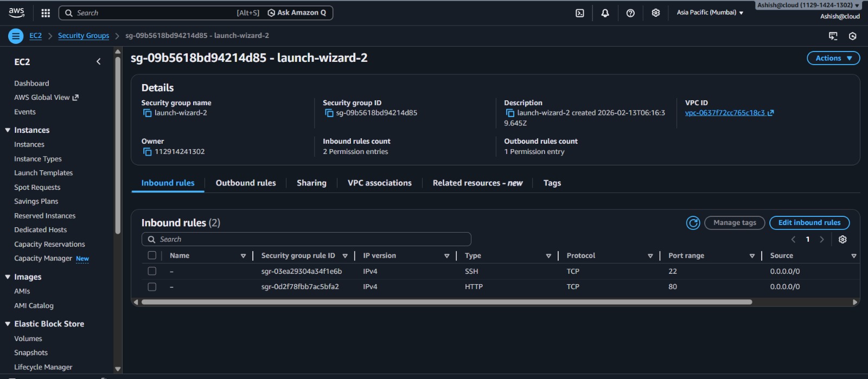Open AMI Catalog in the sidebar
The width and height of the screenshot is (868, 379).
point(34,306)
